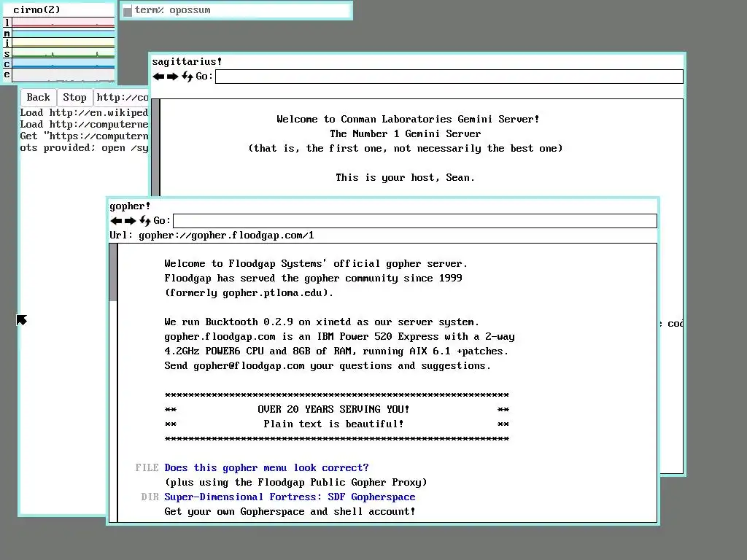Screen dimensions: 747x560
Task: Click the http:// URL field in background browser
Action: coord(122,98)
